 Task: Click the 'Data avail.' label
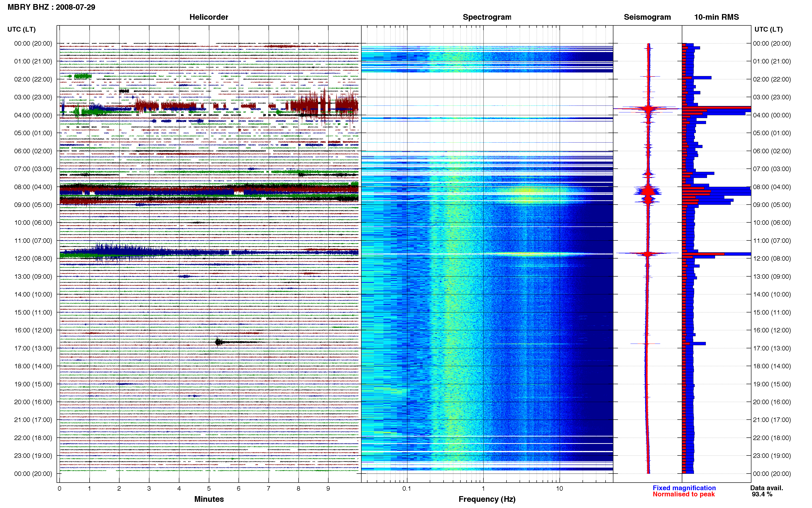click(x=767, y=488)
